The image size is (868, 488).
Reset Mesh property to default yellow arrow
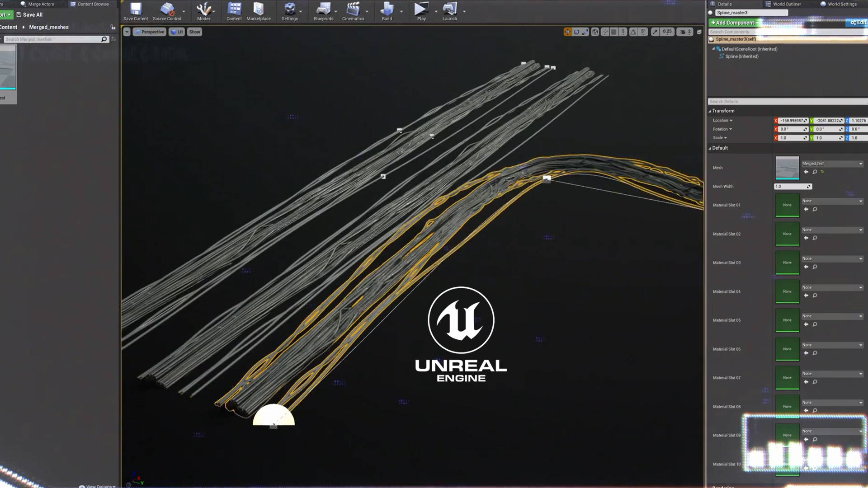tap(822, 172)
